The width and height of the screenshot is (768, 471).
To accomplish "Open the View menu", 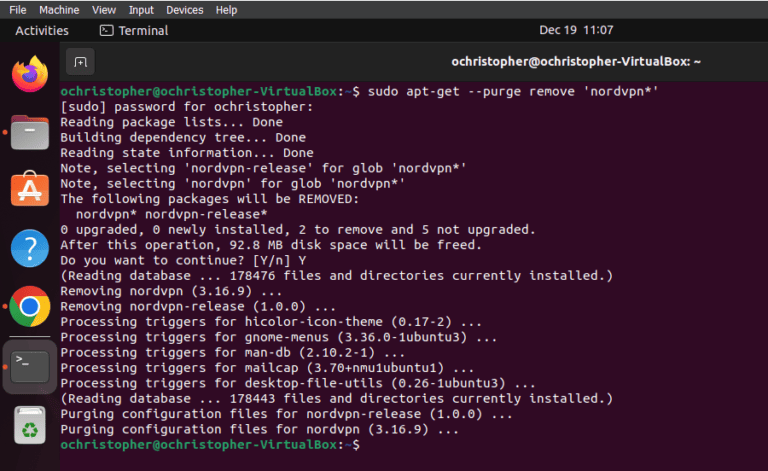I will coord(104,10).
